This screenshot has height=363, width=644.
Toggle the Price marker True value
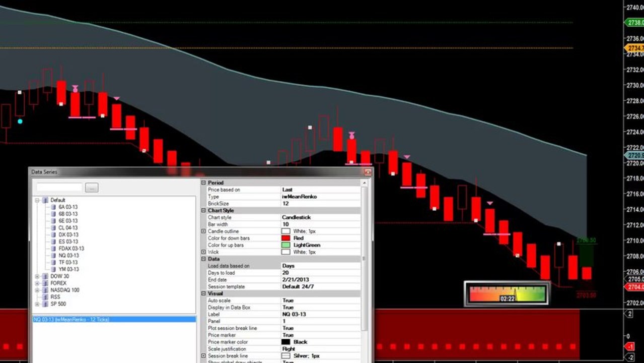320,335
